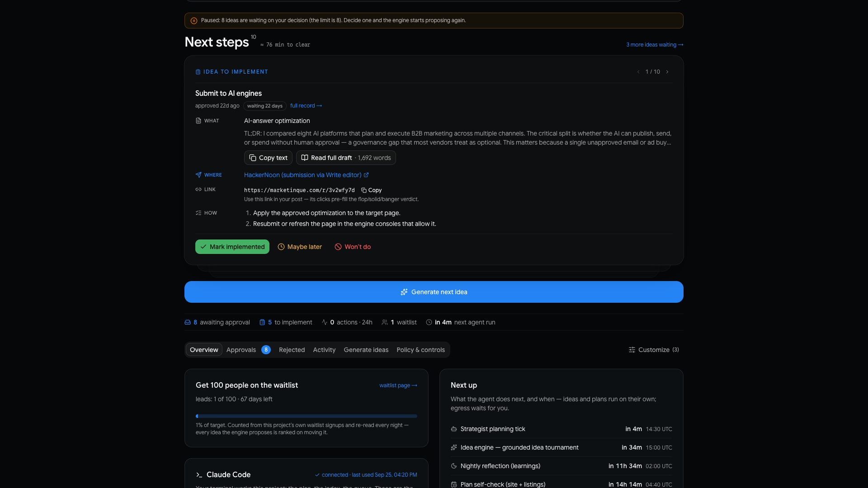Click the clock icon by next agent run
This screenshot has width=868, height=488.
coord(429,322)
